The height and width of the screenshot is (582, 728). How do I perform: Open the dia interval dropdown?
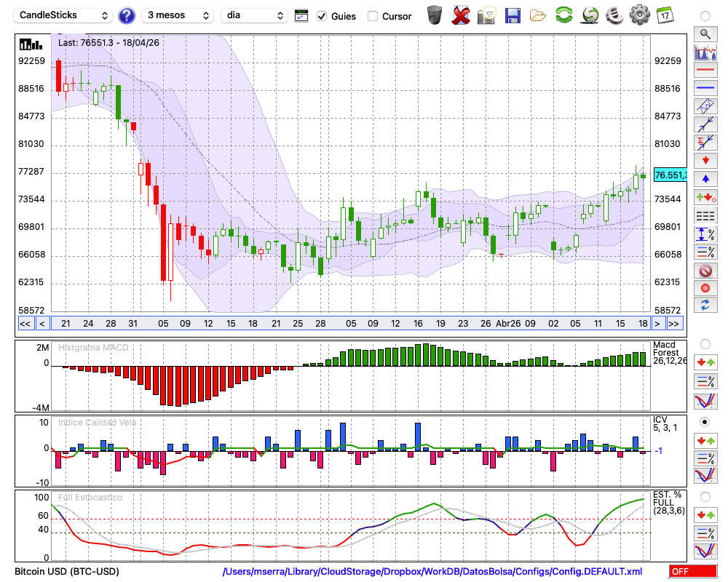pos(253,15)
